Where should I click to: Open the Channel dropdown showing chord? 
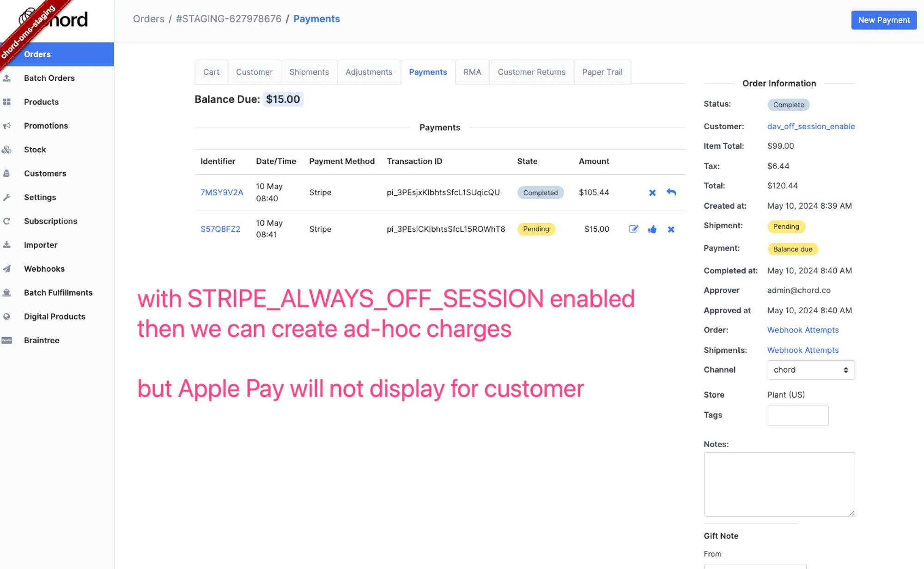811,370
